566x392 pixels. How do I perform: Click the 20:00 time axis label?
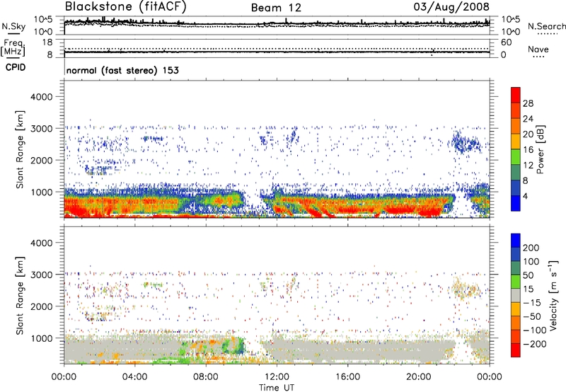419,377
